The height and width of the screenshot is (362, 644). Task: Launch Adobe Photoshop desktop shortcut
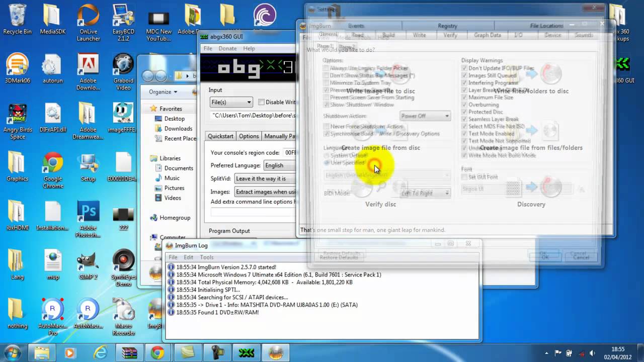point(88,219)
